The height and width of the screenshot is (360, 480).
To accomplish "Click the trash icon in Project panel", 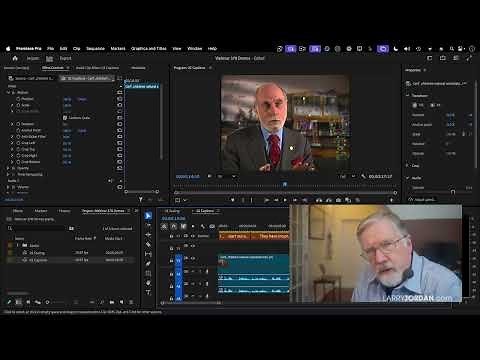I will (x=131, y=302).
